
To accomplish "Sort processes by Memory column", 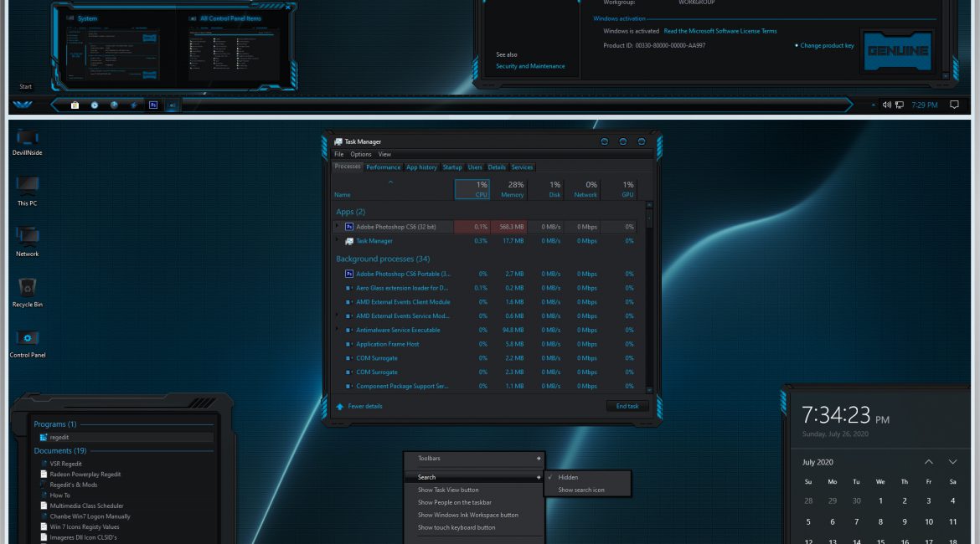I will pos(508,189).
